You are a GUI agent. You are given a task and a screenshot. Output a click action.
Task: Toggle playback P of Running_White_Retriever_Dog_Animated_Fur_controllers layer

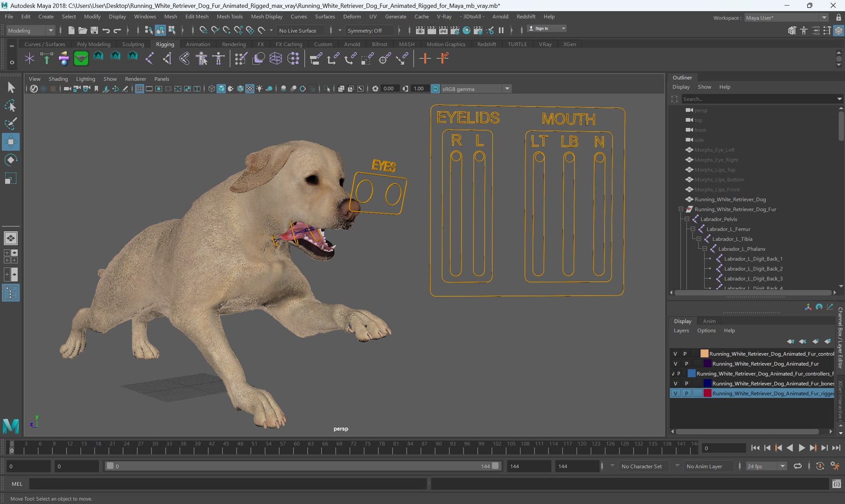coord(679,374)
